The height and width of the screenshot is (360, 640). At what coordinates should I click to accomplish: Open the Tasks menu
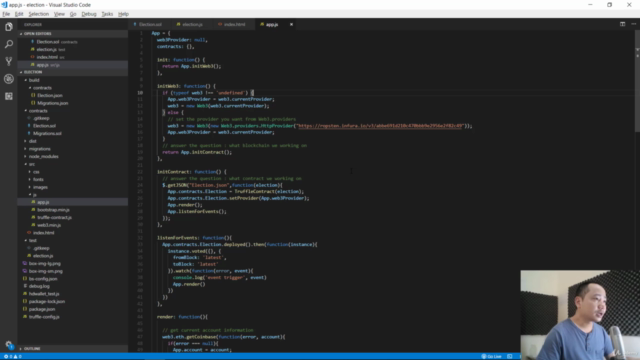pos(107,14)
